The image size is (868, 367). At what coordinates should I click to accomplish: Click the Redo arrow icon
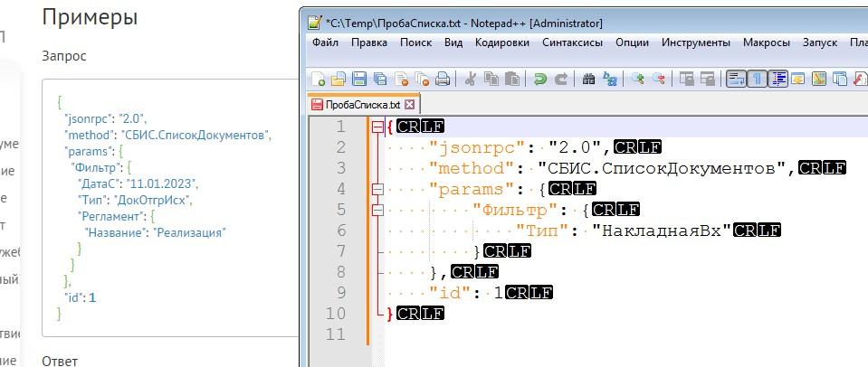560,79
